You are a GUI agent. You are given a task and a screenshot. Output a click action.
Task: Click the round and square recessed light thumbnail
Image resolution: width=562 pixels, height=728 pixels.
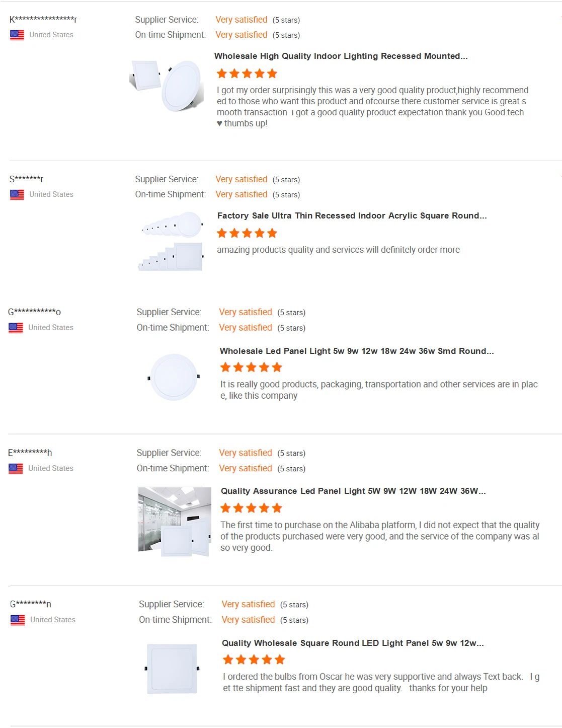point(167,85)
